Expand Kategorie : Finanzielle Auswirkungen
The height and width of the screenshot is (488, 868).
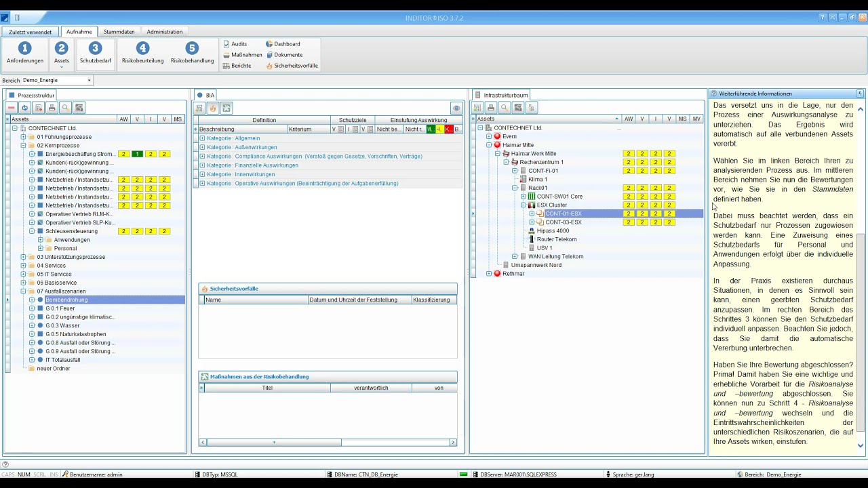point(202,165)
